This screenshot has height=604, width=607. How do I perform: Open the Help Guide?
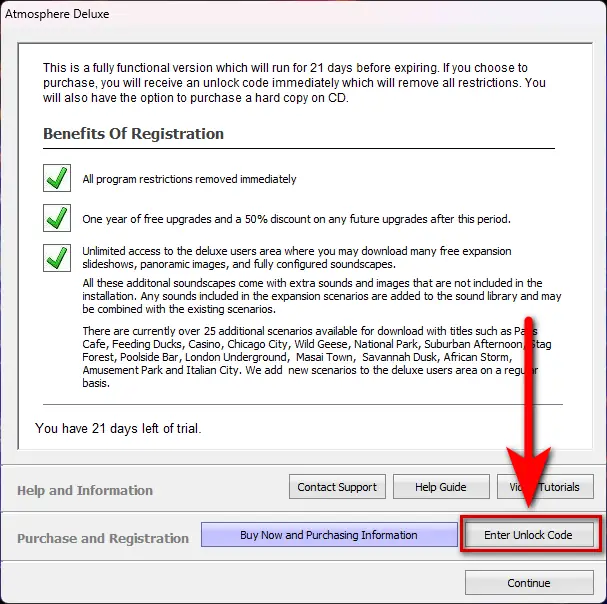(439, 487)
